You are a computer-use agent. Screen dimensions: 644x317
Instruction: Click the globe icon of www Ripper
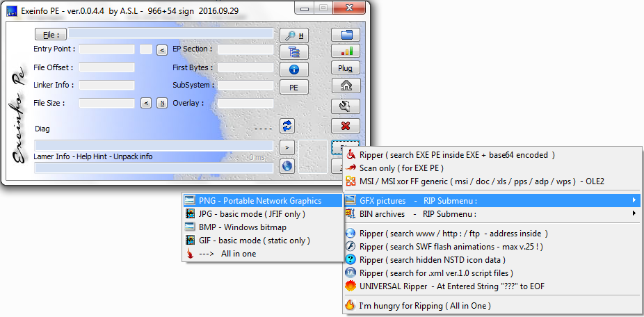351,234
